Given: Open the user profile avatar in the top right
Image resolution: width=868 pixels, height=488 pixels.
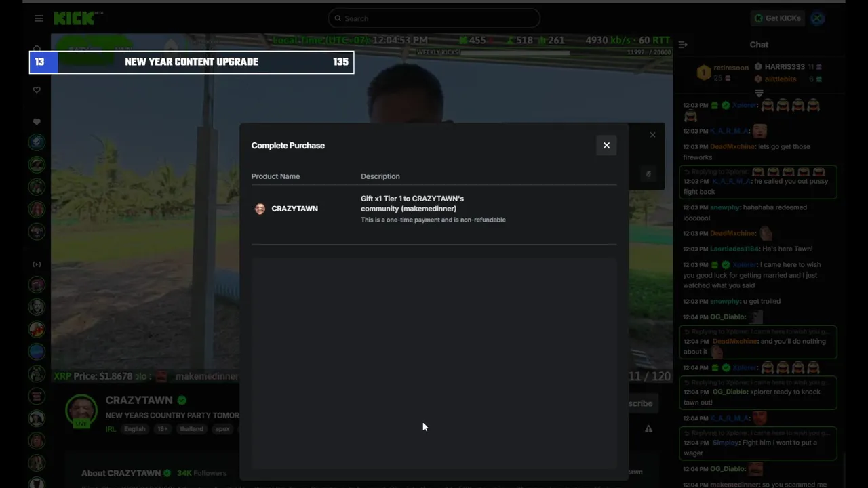Looking at the screenshot, I should point(818,18).
